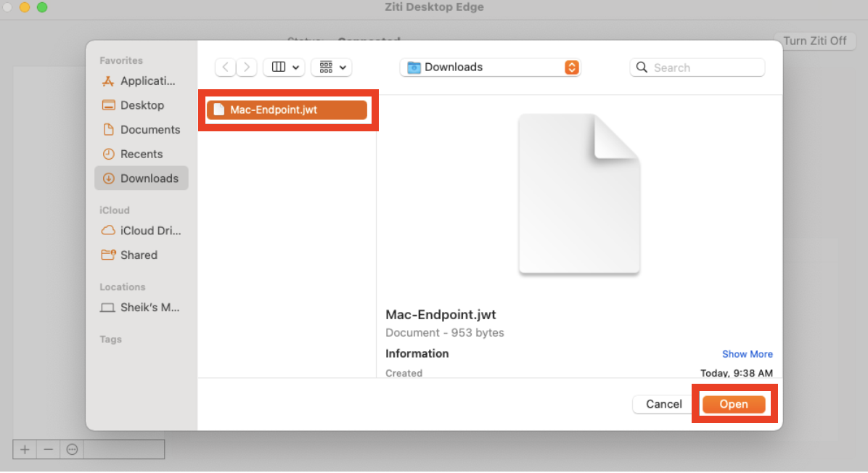Viewport: 868px width, 473px height.
Task: Click the plus add identity button
Action: pos(25,450)
